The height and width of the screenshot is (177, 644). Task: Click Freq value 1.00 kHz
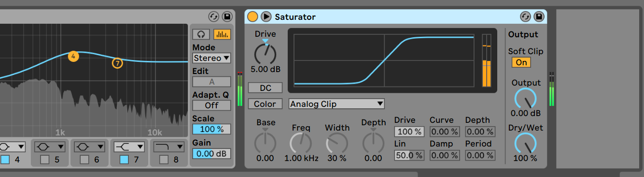pyautogui.click(x=301, y=158)
